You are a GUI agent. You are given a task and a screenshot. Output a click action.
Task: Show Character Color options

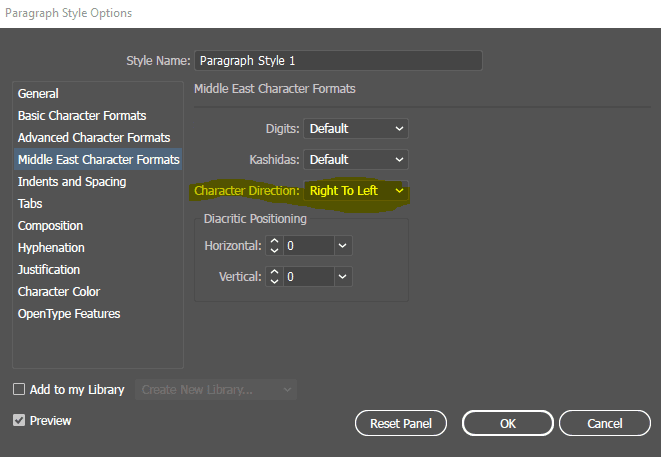coord(59,292)
